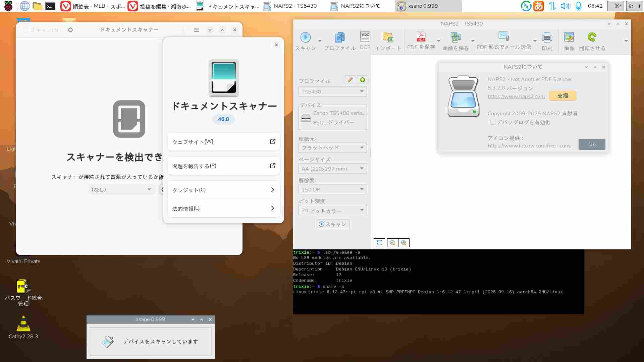Click Save PDF (PDFを保存) icon
Viewport: 644px width, 362px height.
421,41
